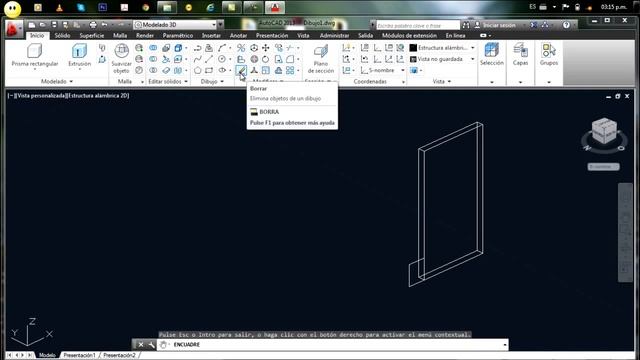Select the Move tool with four arrows
The width and height of the screenshot is (640, 360).
[266, 48]
